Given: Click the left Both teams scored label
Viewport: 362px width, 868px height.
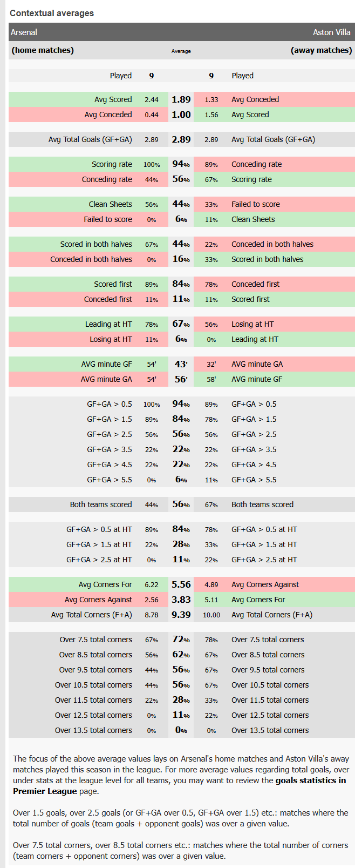Looking at the screenshot, I should tap(100, 504).
